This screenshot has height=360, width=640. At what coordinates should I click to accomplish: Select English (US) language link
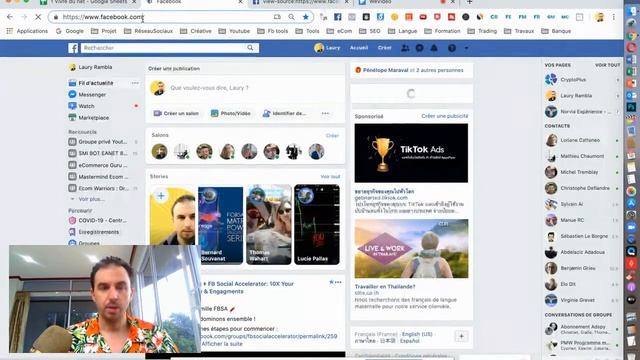click(x=417, y=334)
